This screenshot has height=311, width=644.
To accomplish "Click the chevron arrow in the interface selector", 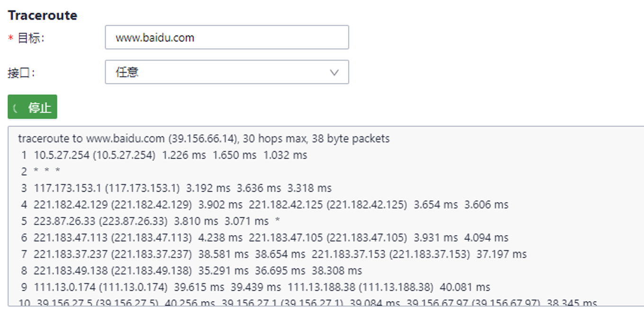I will 334,72.
